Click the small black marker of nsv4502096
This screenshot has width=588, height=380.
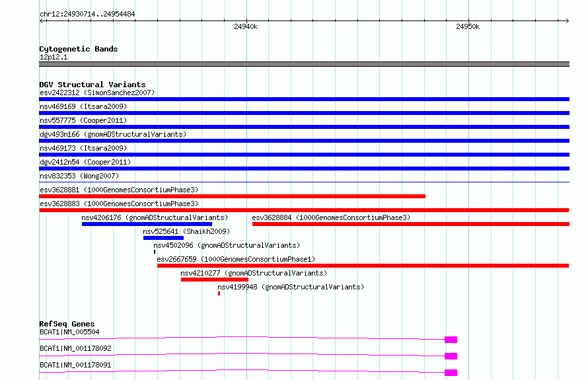pos(155,252)
